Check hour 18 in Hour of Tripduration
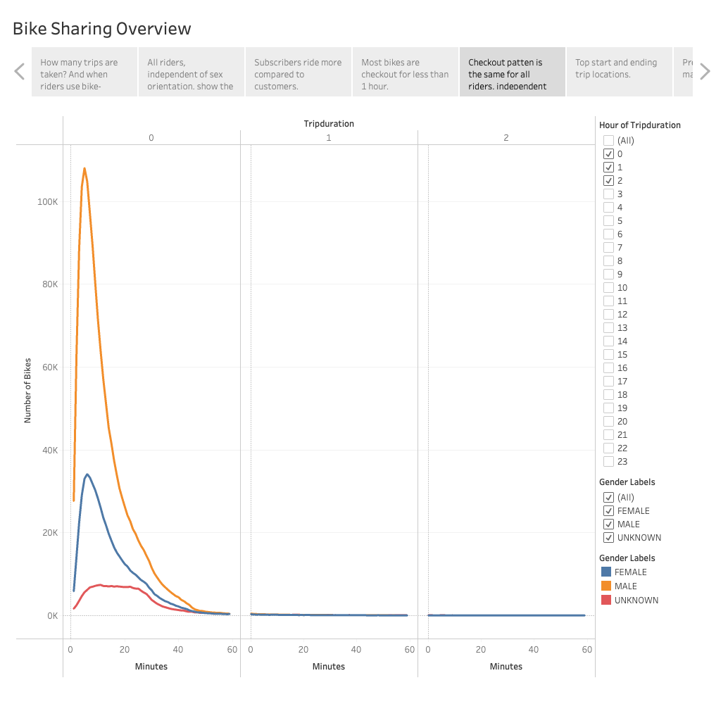The image size is (728, 704). click(608, 395)
